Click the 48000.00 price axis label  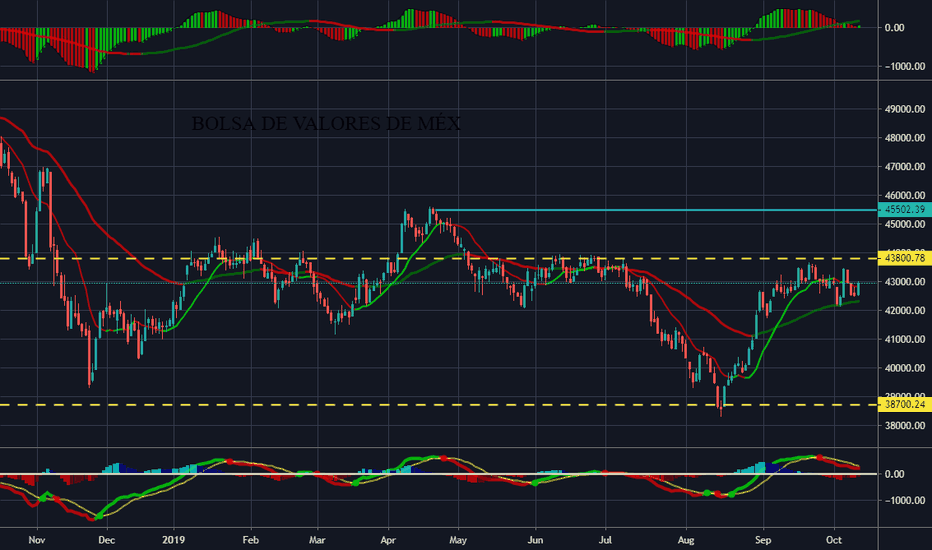tap(905, 138)
